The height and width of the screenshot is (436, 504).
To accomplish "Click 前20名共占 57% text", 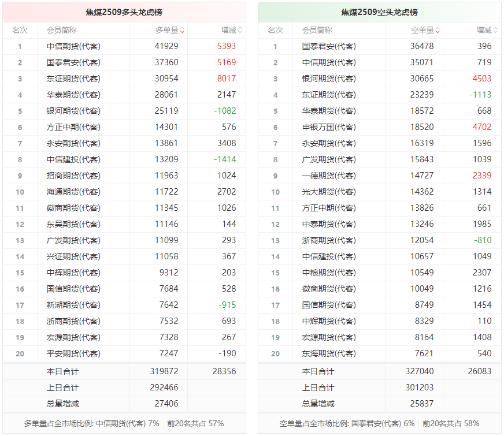I will 195,423.
